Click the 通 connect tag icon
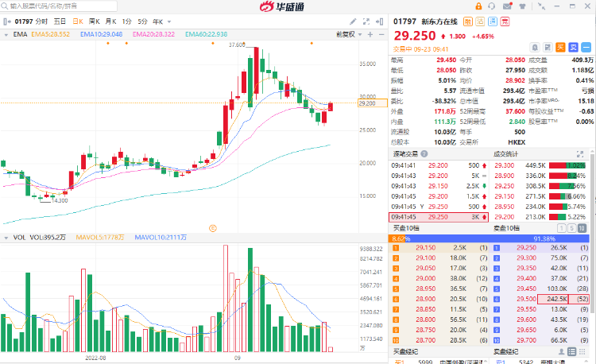The height and width of the screenshot is (364, 596). coord(493,21)
